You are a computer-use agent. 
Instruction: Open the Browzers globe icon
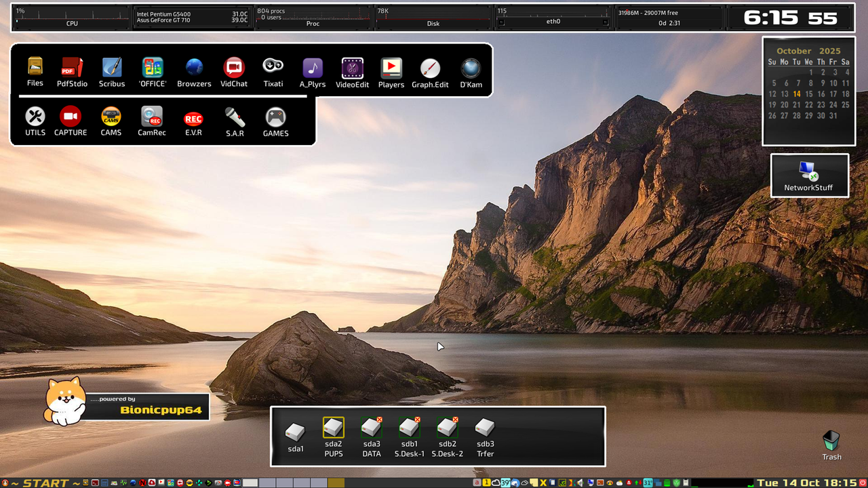tap(194, 66)
